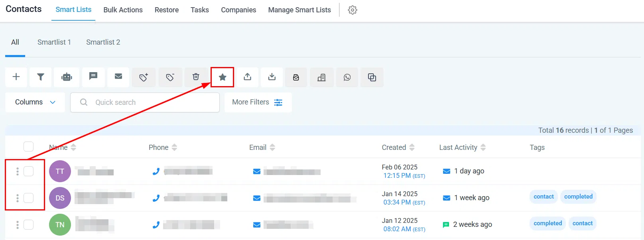Click the phone icon in TN row
This screenshot has width=644, height=240.
click(x=156, y=225)
